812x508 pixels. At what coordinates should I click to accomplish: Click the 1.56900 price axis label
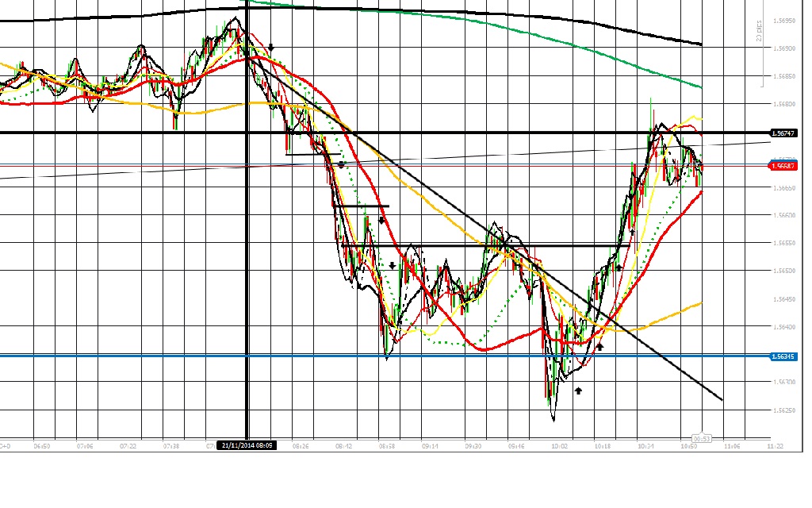tap(783, 48)
